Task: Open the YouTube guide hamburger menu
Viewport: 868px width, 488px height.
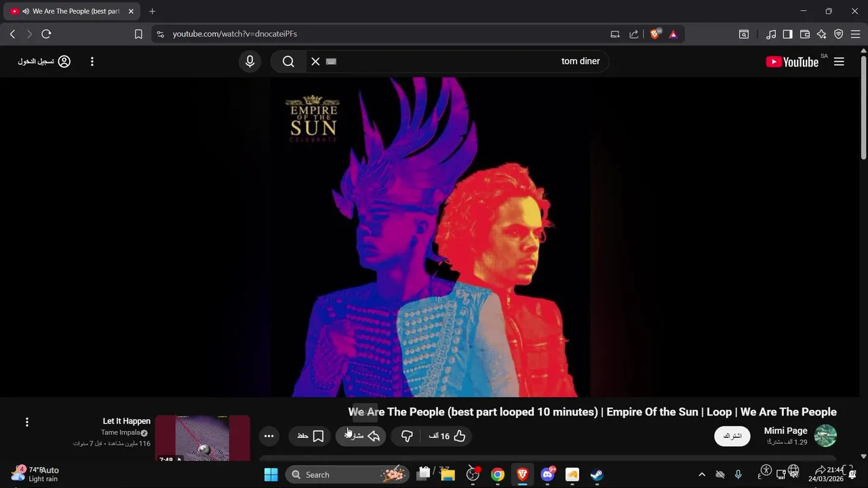Action: point(839,62)
